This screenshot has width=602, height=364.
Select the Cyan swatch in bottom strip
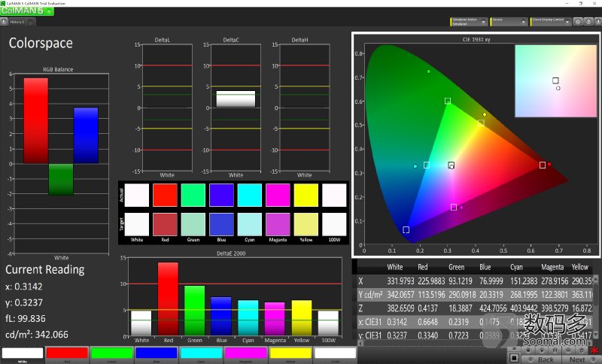coord(200,353)
